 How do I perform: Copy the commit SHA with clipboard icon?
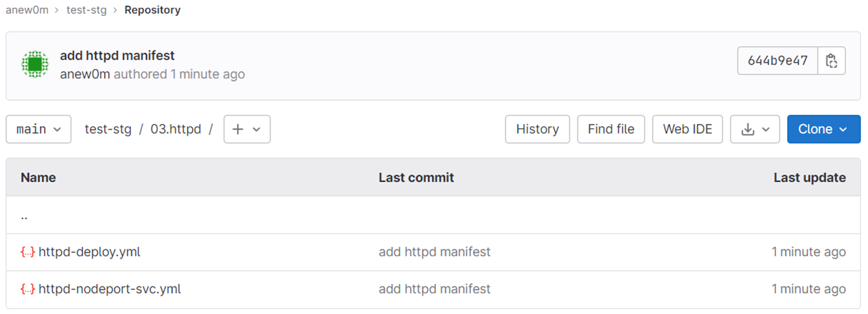pyautogui.click(x=831, y=61)
